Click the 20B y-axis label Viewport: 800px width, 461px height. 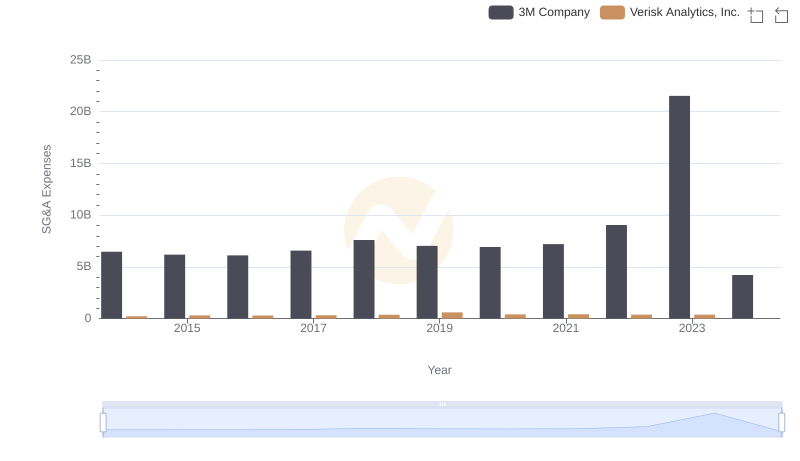click(81, 111)
